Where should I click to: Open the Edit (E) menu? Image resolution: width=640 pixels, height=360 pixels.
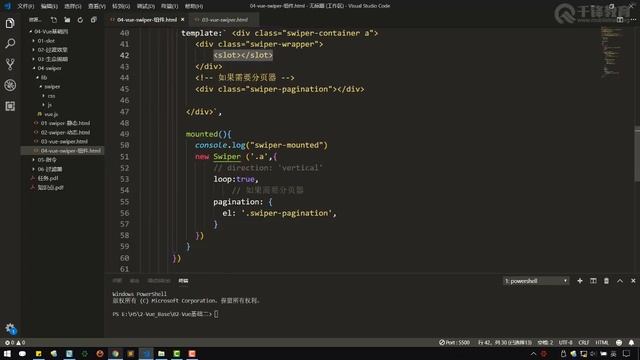click(49, 6)
